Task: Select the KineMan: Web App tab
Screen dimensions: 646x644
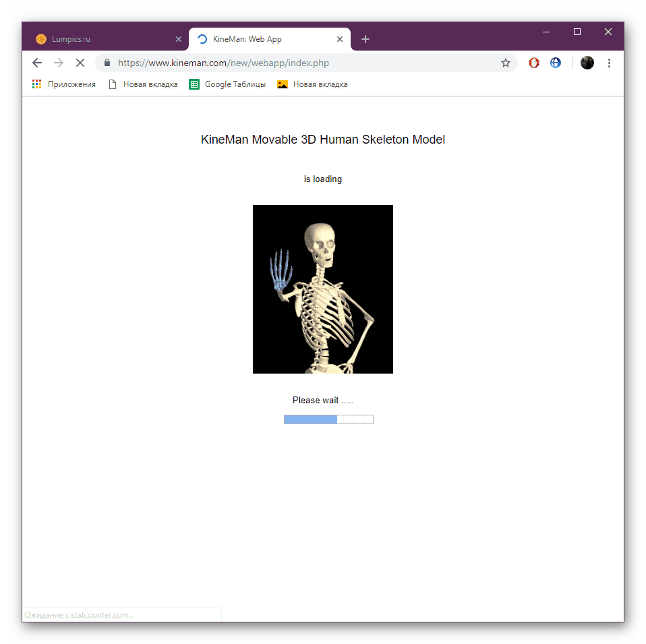Action: [270, 39]
